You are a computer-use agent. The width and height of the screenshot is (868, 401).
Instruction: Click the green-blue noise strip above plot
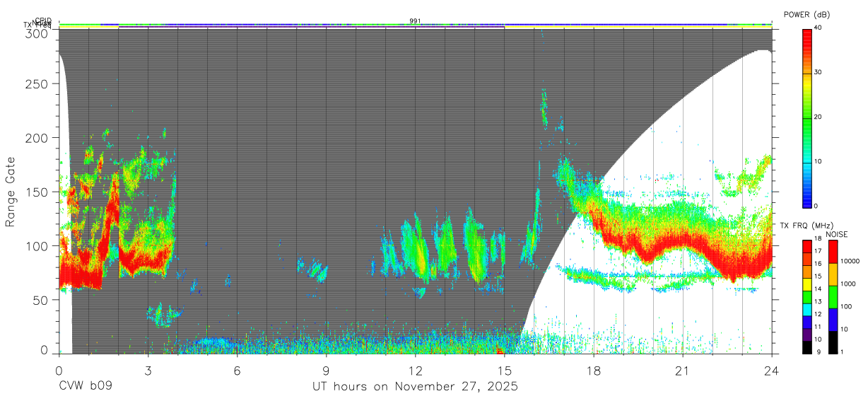click(416, 24)
